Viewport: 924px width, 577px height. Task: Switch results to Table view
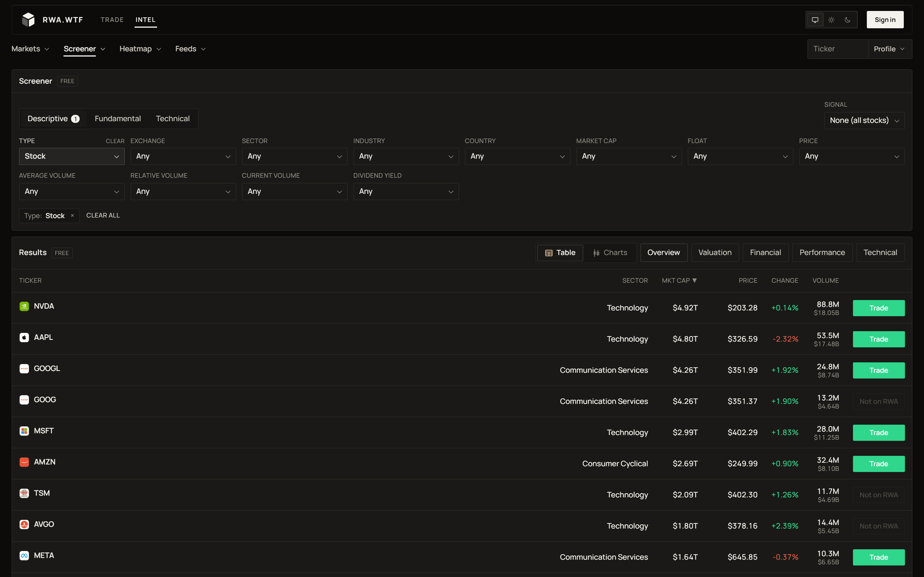coord(560,253)
